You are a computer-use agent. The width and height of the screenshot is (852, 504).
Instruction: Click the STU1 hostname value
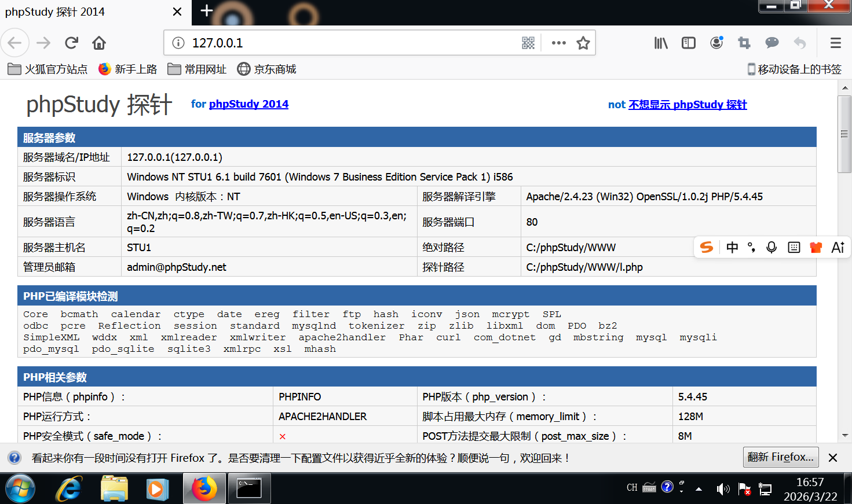(x=139, y=248)
